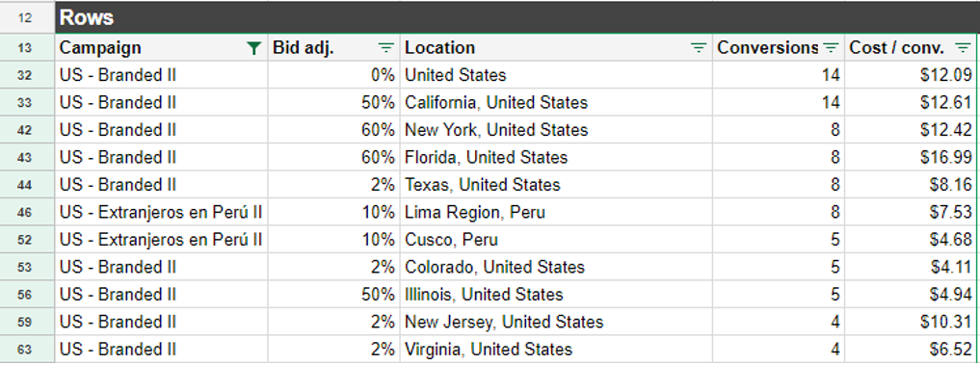Select the California, United States cell

(556, 102)
